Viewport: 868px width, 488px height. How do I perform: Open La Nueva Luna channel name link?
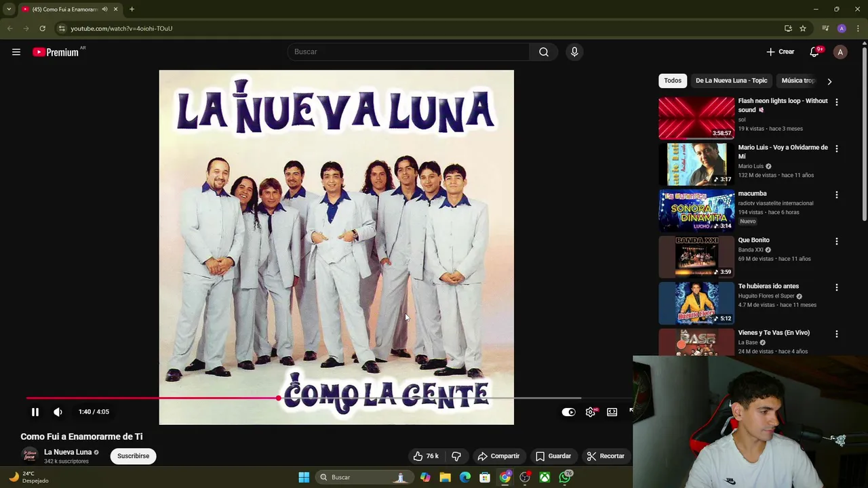coord(68,452)
